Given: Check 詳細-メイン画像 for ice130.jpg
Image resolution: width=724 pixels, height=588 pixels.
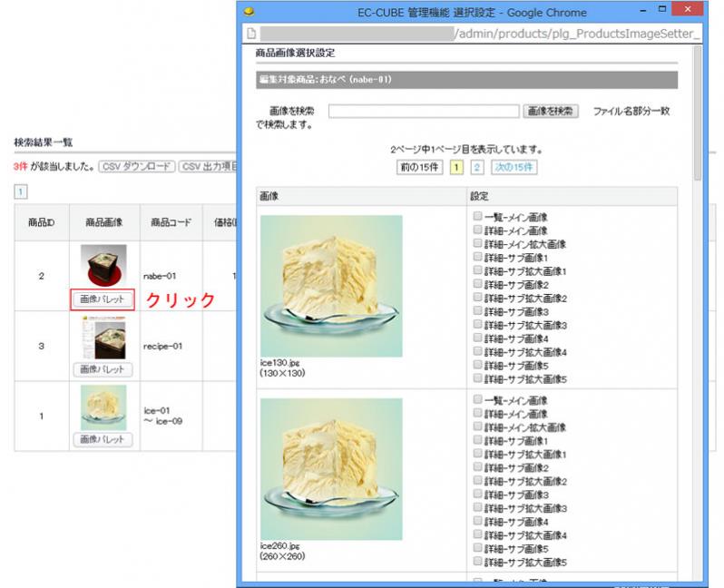Looking at the screenshot, I should pyautogui.click(x=477, y=230).
